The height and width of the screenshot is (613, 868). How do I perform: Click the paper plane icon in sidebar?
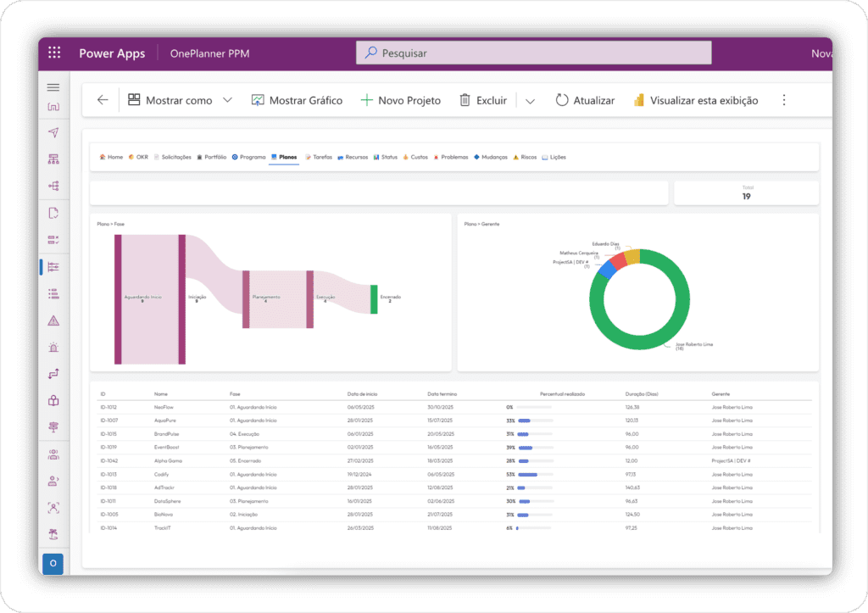53,132
